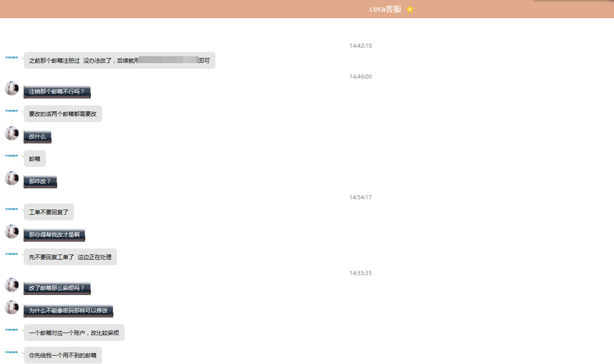614x364 pixels.
Task: Click the blurred email address in first message
Action: point(170,60)
